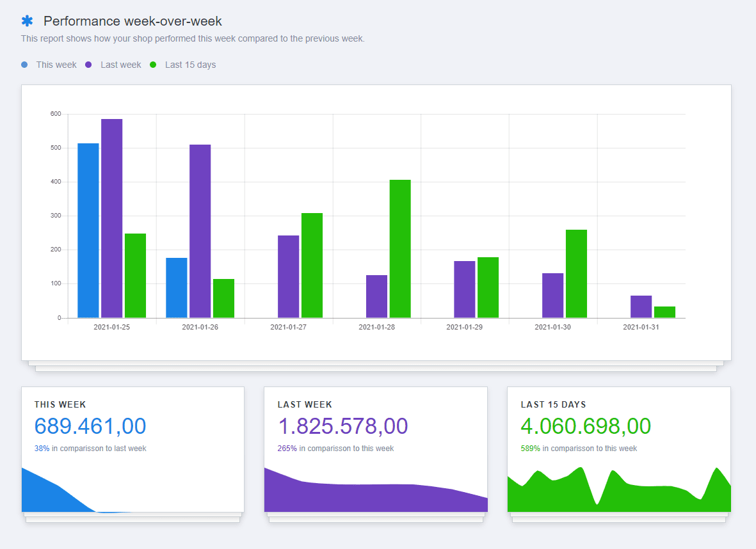Viewport: 756px width, 549px height.
Task: Click the 38% comparison figure
Action: [42, 449]
